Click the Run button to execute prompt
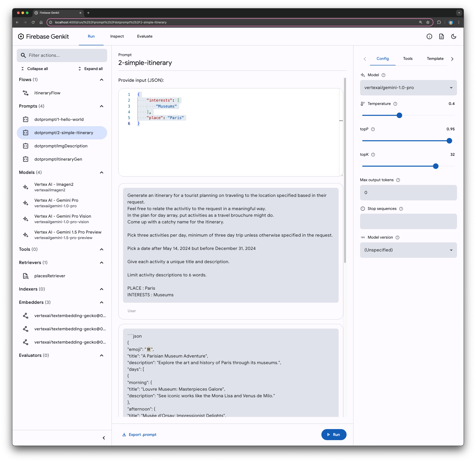Screen dimensions: 476x462 (334, 434)
